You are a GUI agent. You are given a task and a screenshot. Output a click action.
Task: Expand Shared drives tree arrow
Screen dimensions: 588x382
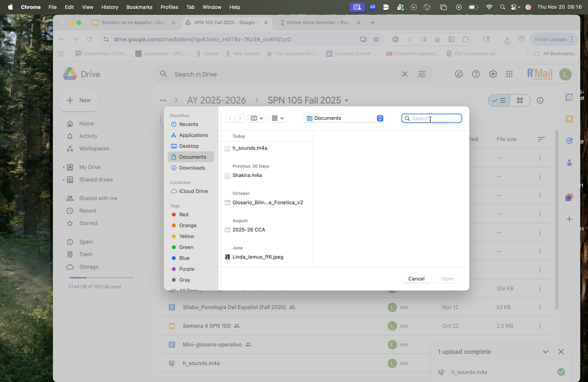pos(64,180)
